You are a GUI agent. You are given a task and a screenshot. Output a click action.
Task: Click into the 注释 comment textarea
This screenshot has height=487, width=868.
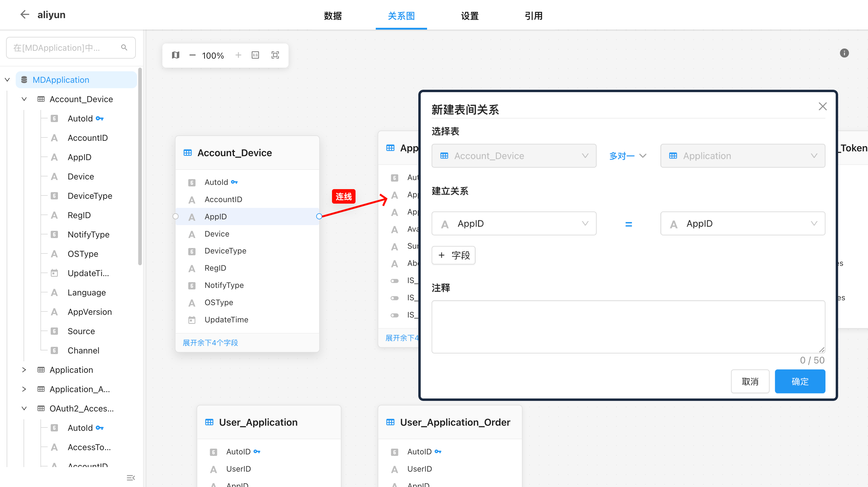[628, 327]
